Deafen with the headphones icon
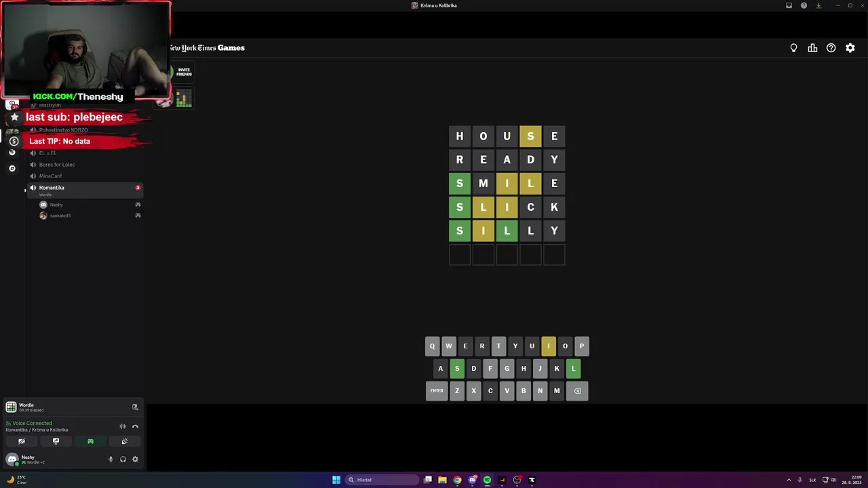Image resolution: width=868 pixels, height=488 pixels. coord(123,460)
